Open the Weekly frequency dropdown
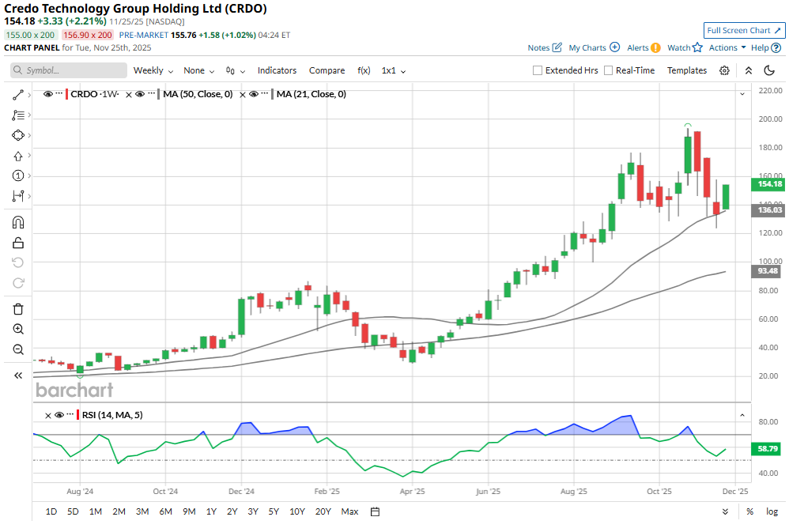Viewport: 789px width, 532px height. pyautogui.click(x=153, y=70)
